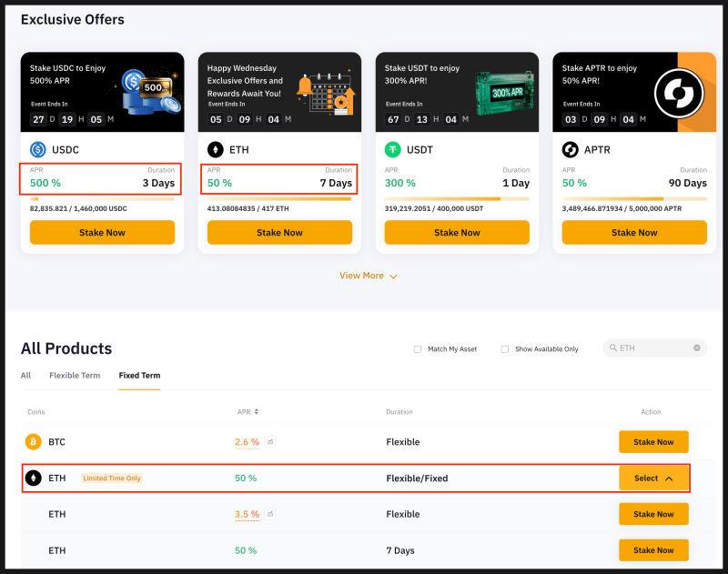728x574 pixels.
Task: Click the 500% coins graphic on USDC banner
Action: (149, 91)
